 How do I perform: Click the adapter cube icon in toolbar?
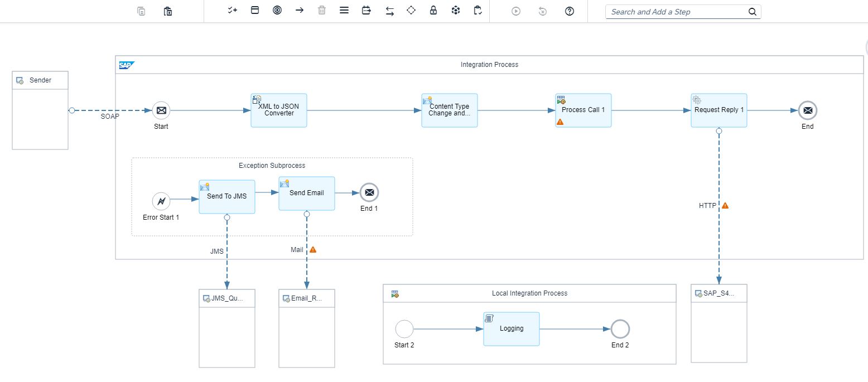(x=456, y=10)
